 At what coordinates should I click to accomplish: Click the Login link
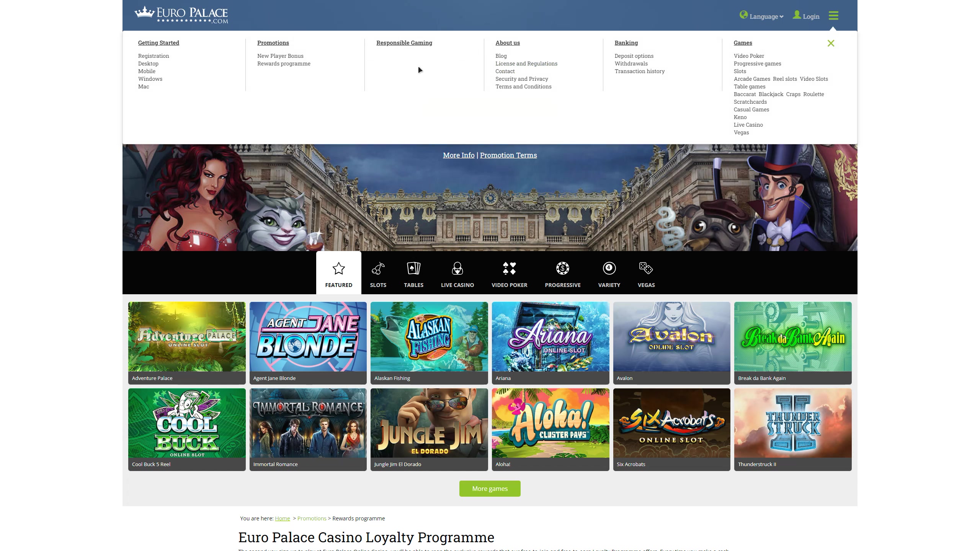[x=810, y=16]
